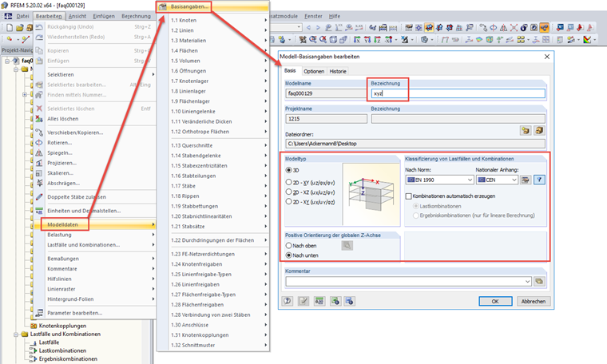Click the comment library icon beside Kommentar field
607x364 pixels.
click(x=539, y=281)
